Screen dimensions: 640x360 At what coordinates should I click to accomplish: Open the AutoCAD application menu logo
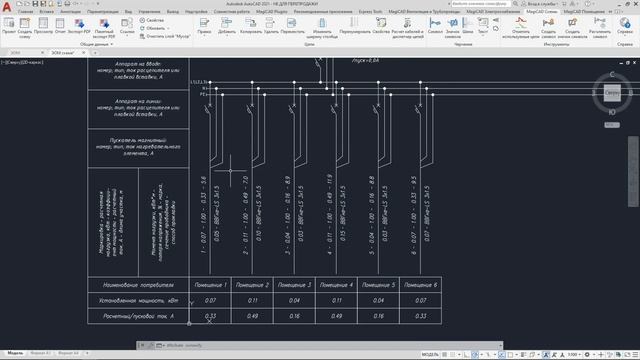[x=7, y=7]
